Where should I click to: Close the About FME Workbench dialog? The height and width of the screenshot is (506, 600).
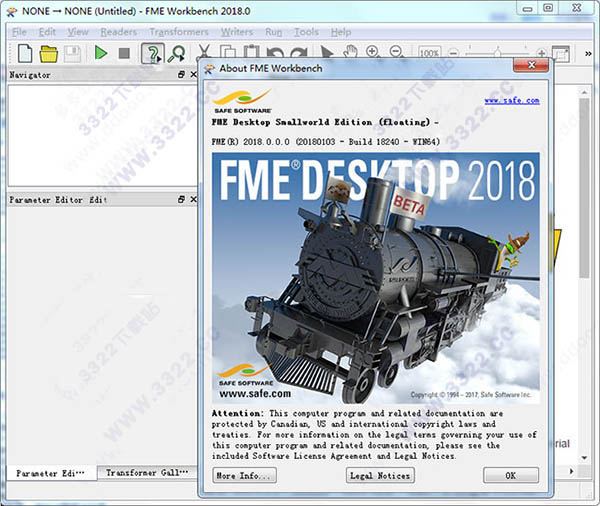point(531,65)
